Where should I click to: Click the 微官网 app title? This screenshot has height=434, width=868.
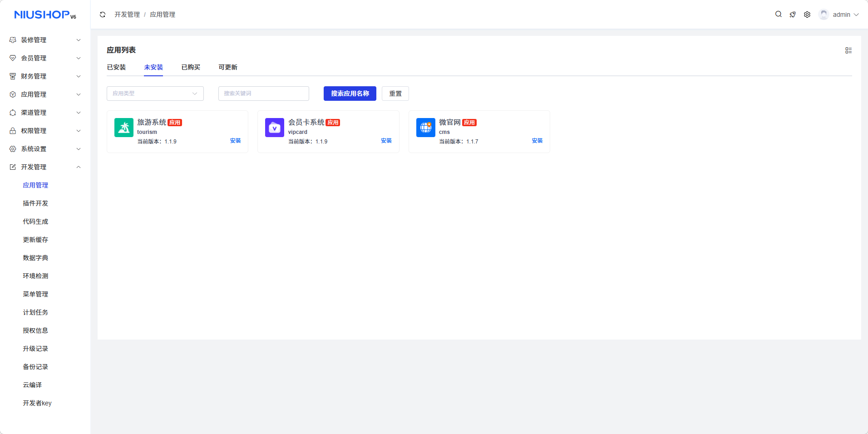point(450,123)
